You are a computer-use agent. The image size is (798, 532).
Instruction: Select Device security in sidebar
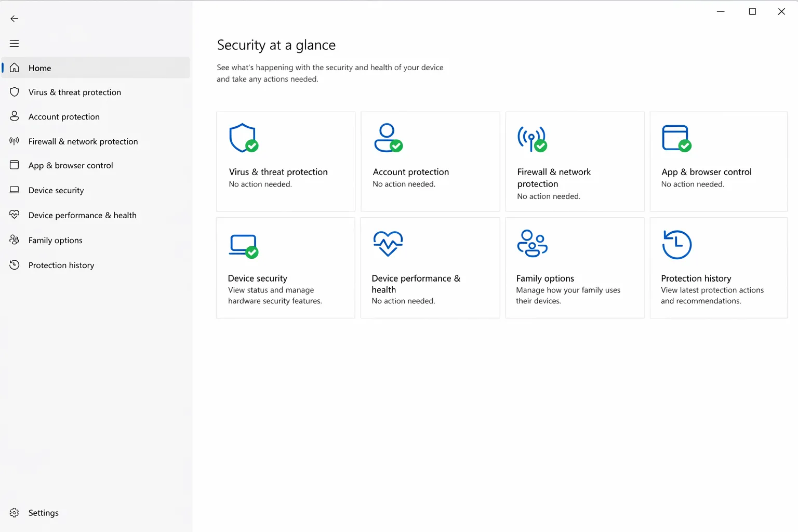pos(96,190)
